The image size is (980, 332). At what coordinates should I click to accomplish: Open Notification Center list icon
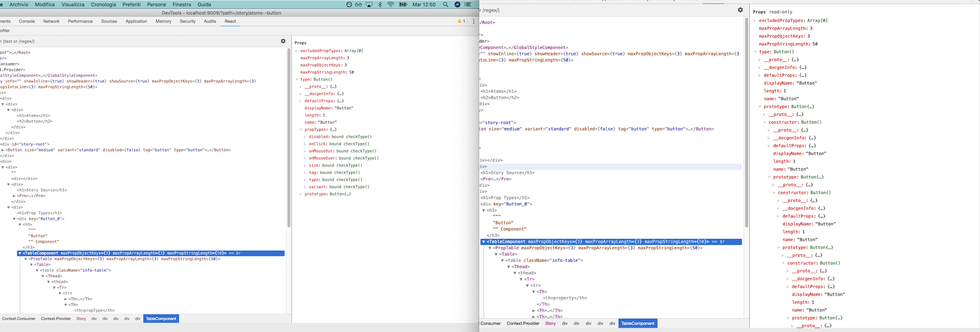468,4
